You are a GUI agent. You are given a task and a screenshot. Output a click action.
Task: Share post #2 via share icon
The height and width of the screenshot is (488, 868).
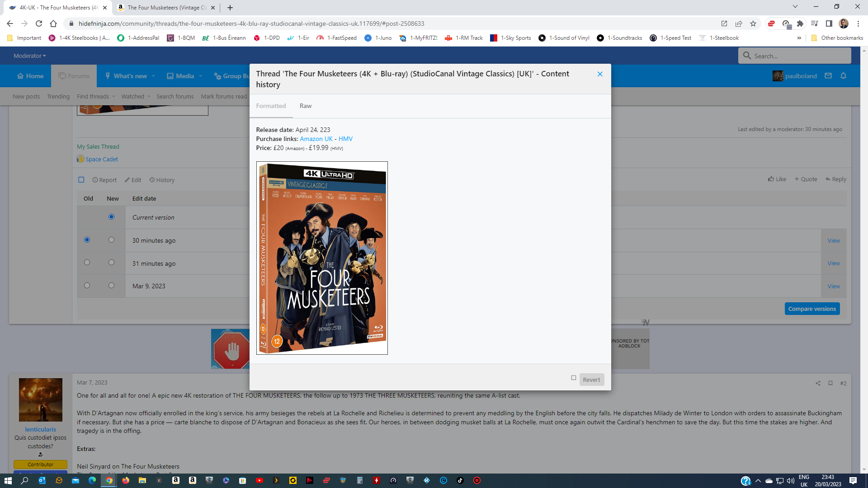click(x=818, y=383)
